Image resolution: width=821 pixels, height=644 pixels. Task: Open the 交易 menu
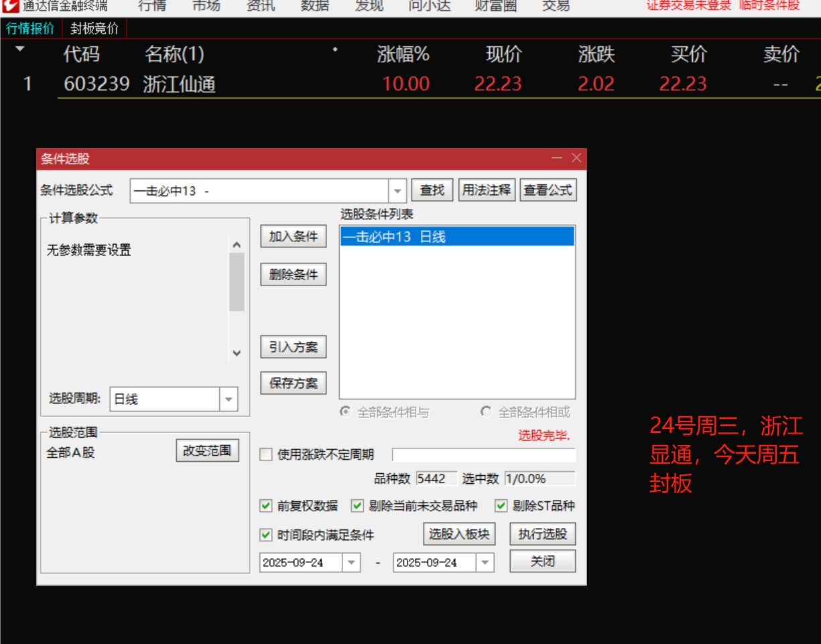(556, 6)
